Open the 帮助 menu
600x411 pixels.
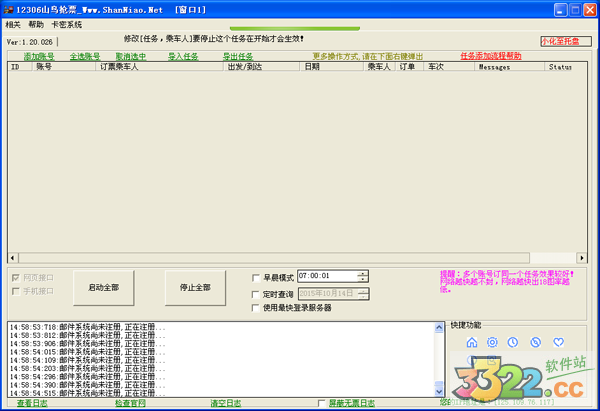(36, 25)
